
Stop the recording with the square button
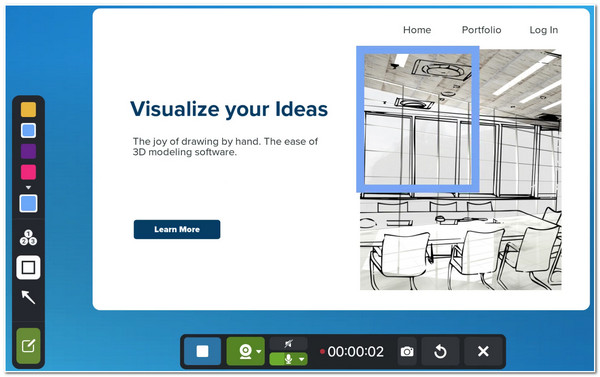202,351
